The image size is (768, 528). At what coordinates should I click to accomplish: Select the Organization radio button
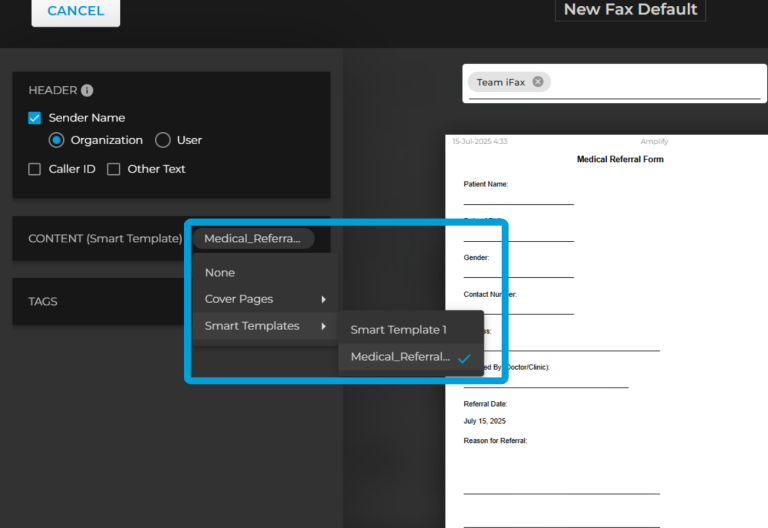tap(56, 140)
